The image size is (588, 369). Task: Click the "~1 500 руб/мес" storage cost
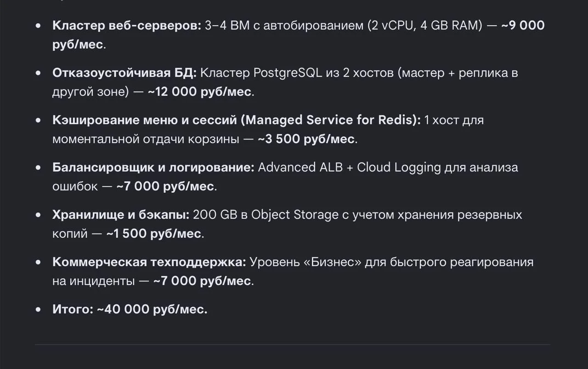[153, 234]
